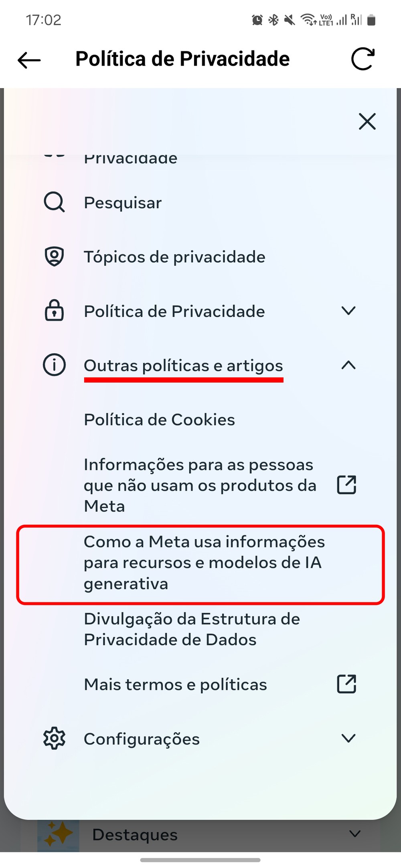Expand the Destaques dropdown chevron
The width and height of the screenshot is (401, 868).
(354, 834)
